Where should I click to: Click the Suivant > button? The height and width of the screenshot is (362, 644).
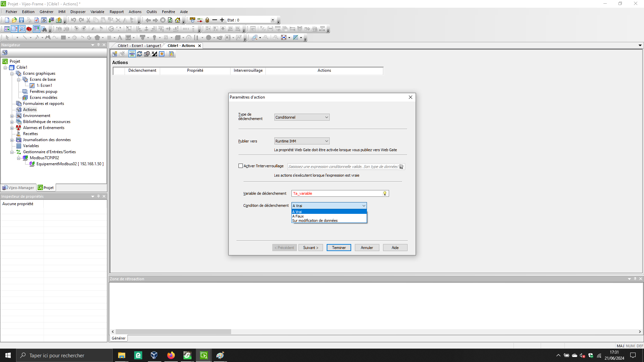point(311,248)
